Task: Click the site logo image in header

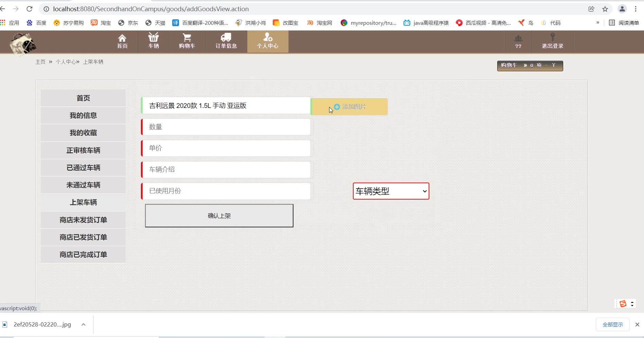Action: pos(23,44)
